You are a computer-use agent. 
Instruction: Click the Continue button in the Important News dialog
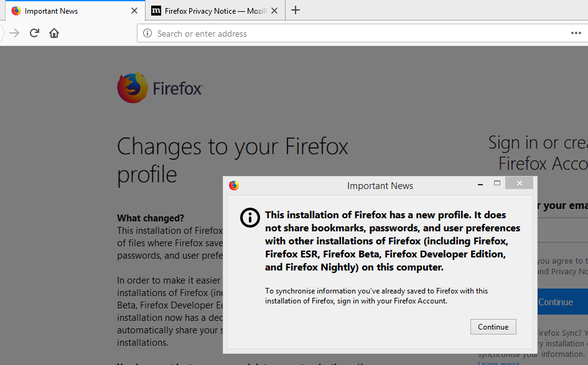[493, 327]
